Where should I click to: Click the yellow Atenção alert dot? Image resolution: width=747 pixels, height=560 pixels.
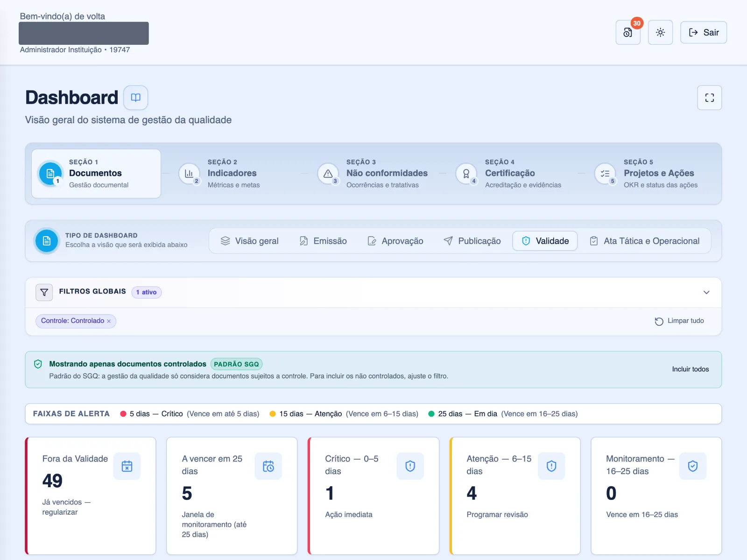(x=273, y=414)
